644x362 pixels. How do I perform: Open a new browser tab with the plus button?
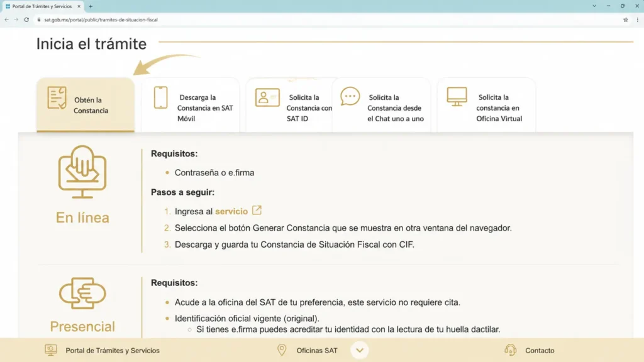pos(91,6)
